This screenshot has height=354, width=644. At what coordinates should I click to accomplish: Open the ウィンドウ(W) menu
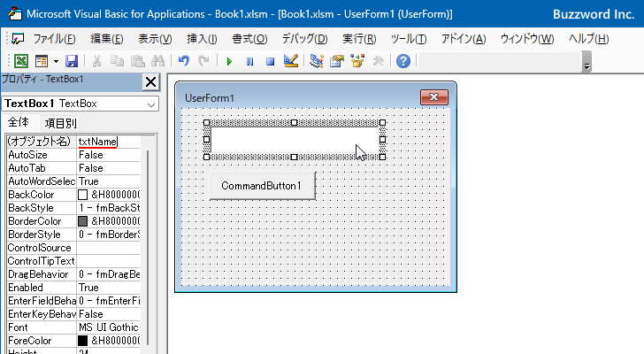pos(527,39)
